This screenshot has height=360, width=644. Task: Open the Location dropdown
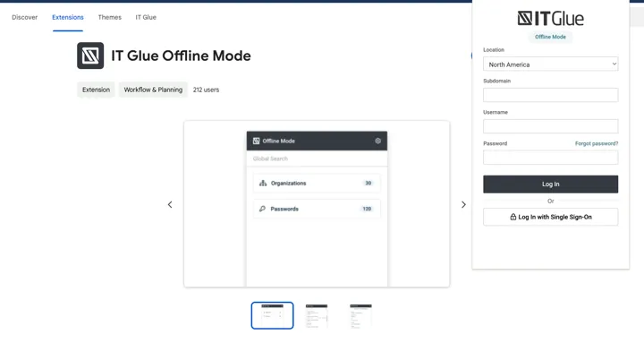(x=550, y=64)
